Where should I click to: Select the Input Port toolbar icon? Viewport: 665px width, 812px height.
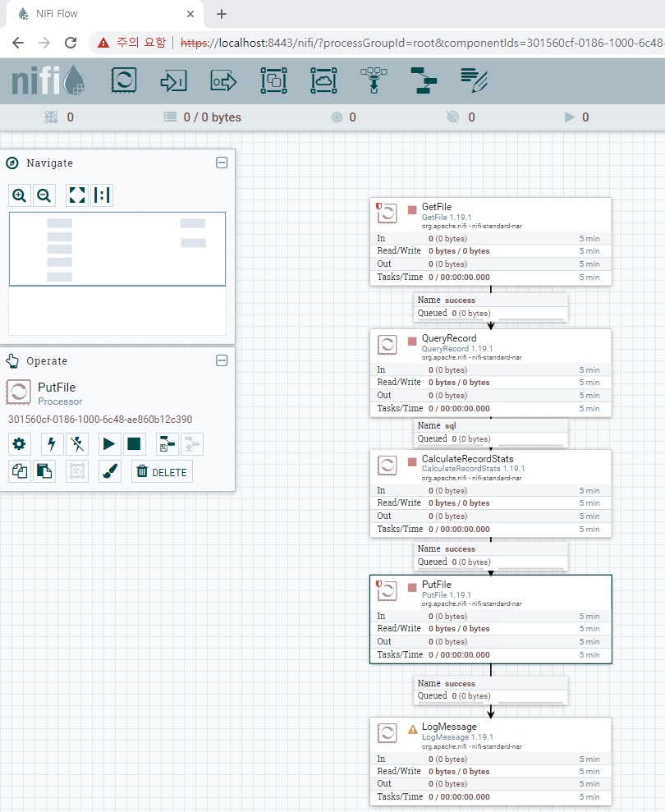(173, 80)
